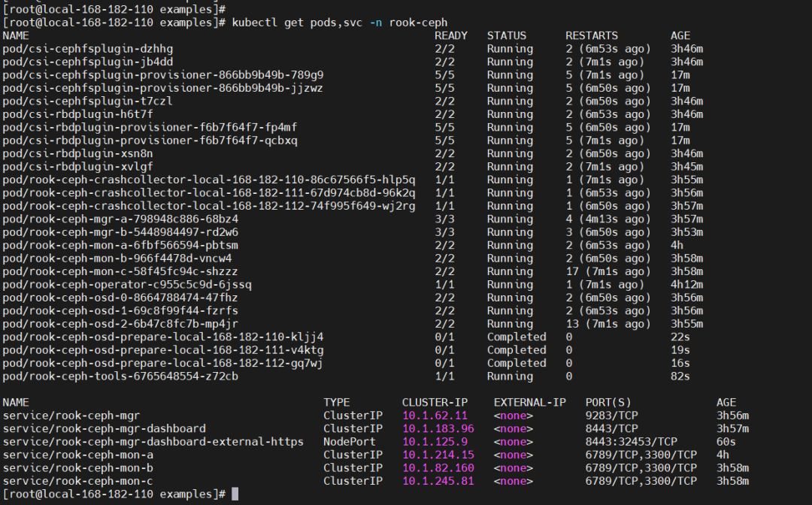Click the pod/rook-ceph-tools-6765648554-z72cb name

click(120, 376)
